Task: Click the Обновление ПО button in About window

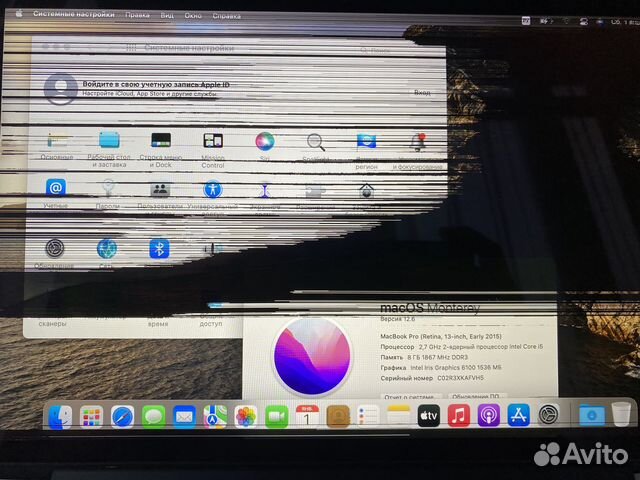Action: pos(476,396)
